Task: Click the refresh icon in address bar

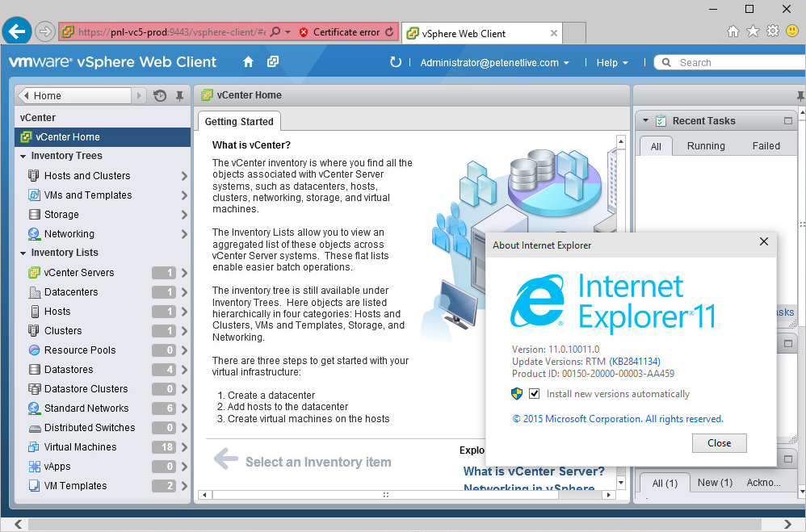Action: [389, 31]
